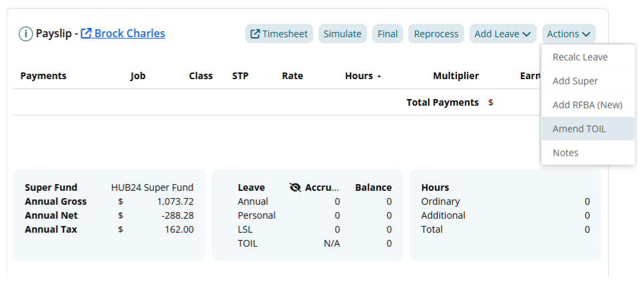Click Amend TOIL menu entry
This screenshot has width=644, height=282.
pos(579,129)
